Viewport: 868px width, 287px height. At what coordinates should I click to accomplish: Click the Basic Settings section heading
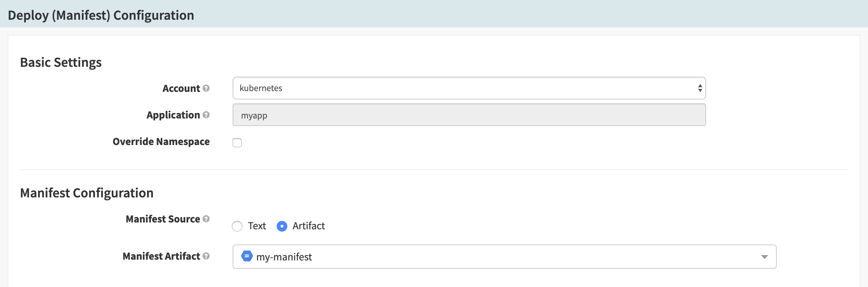[x=62, y=62]
